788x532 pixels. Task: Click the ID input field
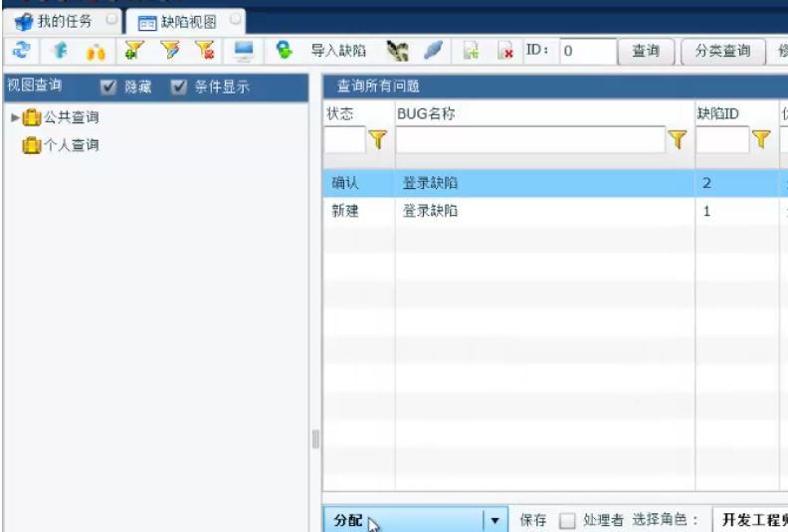pyautogui.click(x=588, y=51)
